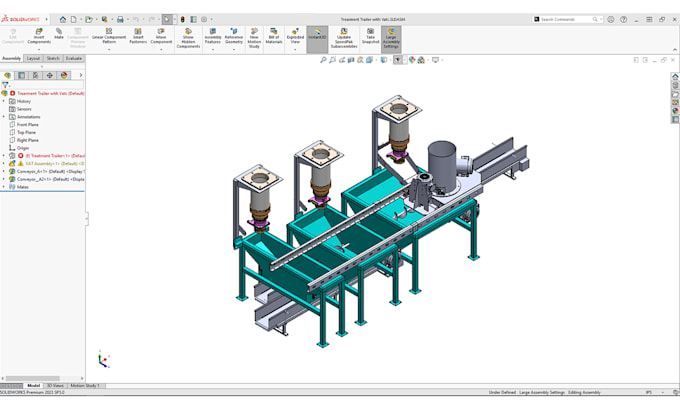Open the Exploded View dropdown arrow

(x=295, y=49)
